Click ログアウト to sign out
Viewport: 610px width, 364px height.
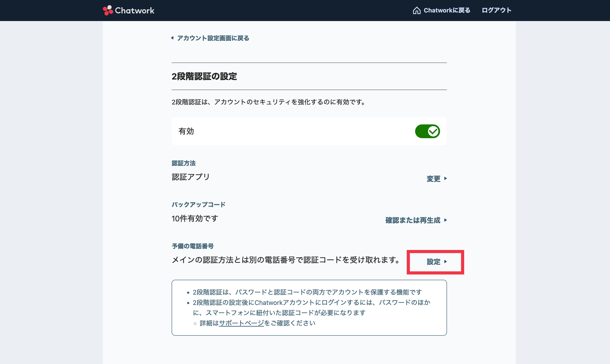pyautogui.click(x=496, y=10)
